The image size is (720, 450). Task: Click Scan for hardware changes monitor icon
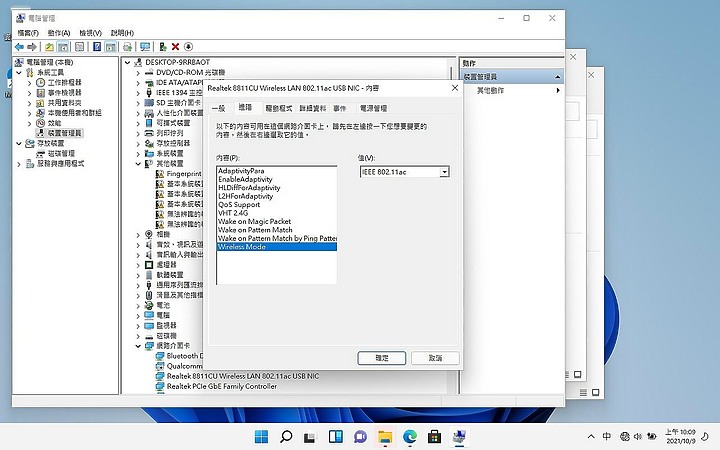point(145,47)
